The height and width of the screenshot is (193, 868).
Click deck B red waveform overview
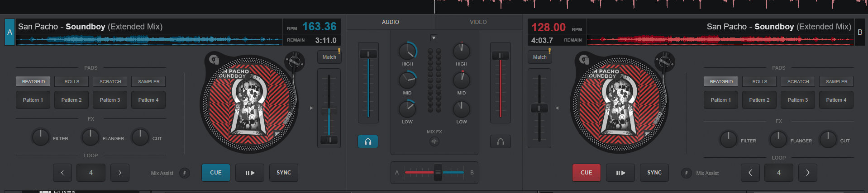coord(720,40)
